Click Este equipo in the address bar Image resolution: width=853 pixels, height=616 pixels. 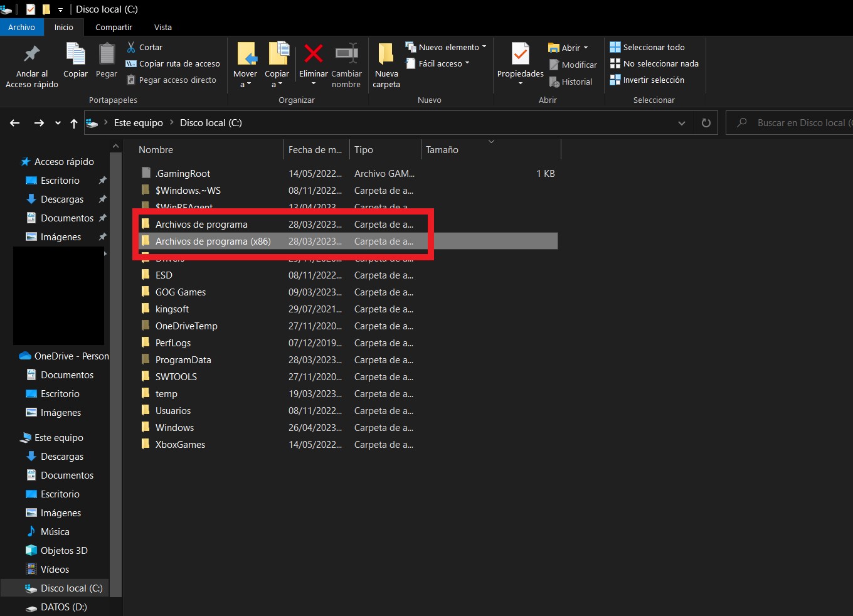point(139,123)
